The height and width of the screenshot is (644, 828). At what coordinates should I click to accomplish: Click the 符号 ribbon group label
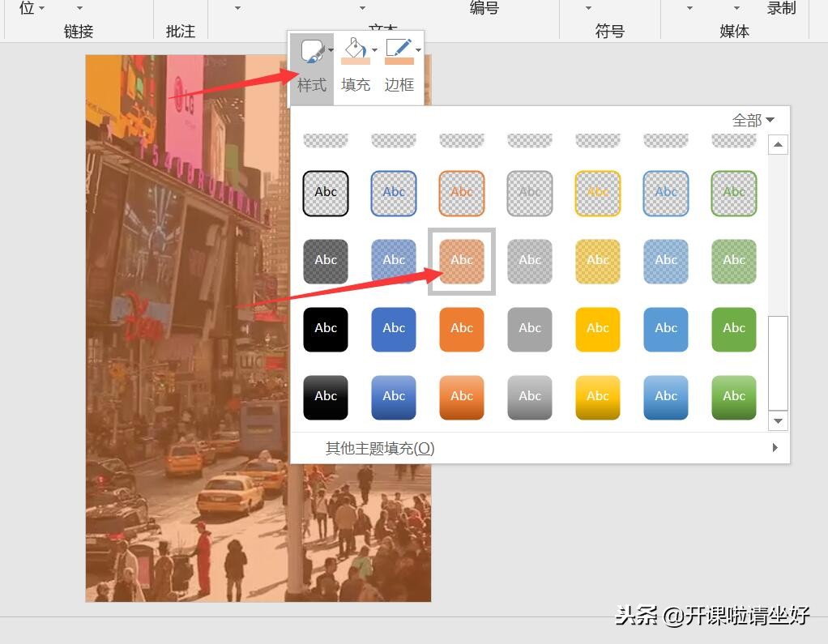point(610,32)
